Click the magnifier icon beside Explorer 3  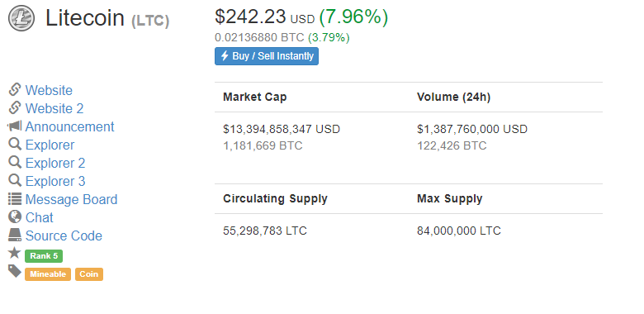coord(15,180)
